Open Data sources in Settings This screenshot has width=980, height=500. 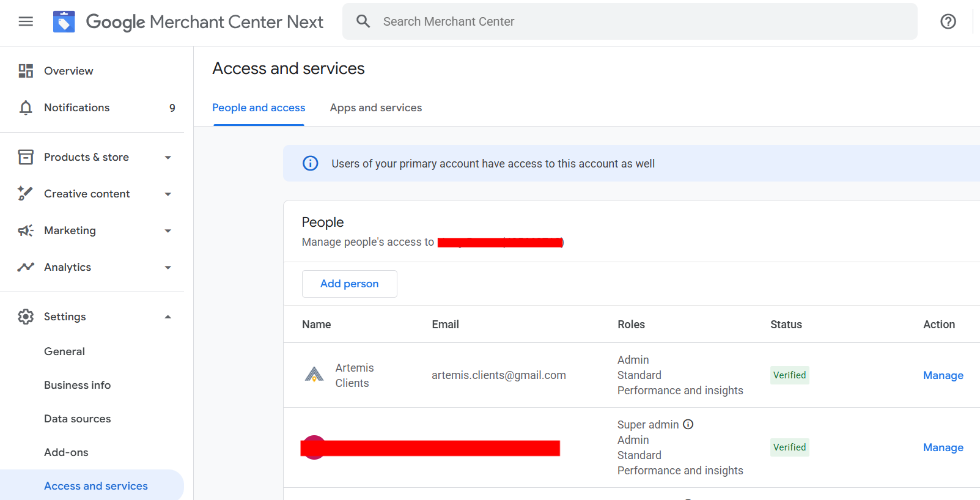[78, 419]
